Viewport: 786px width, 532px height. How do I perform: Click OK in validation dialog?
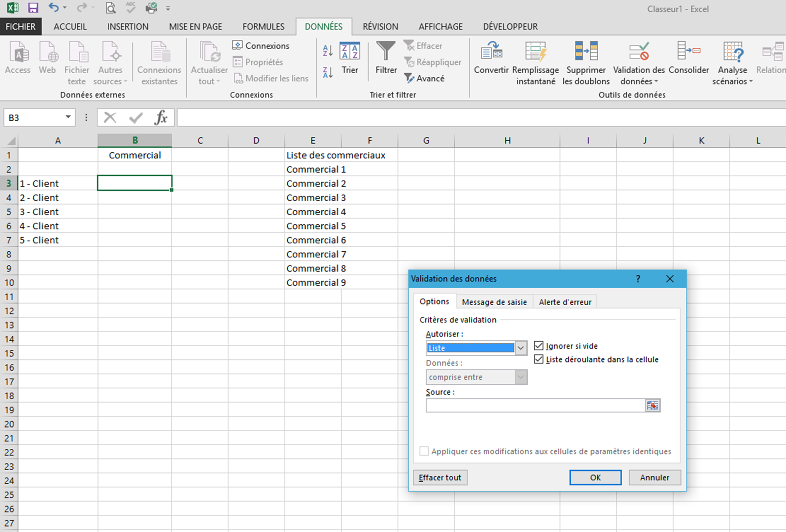point(595,478)
